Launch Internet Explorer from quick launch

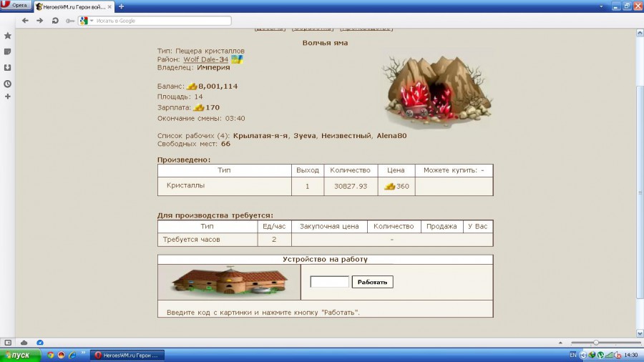coord(72,355)
